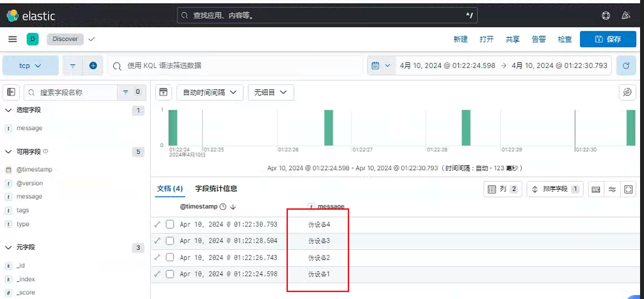Click the 搜索字段名称 field search box
The width and height of the screenshot is (644, 299).
[x=71, y=92]
